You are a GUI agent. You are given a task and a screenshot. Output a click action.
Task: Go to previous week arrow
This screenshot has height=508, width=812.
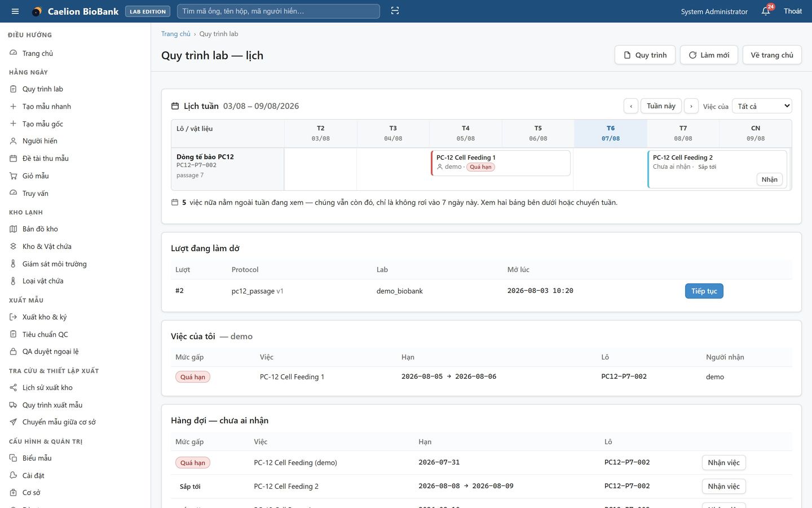pos(631,106)
